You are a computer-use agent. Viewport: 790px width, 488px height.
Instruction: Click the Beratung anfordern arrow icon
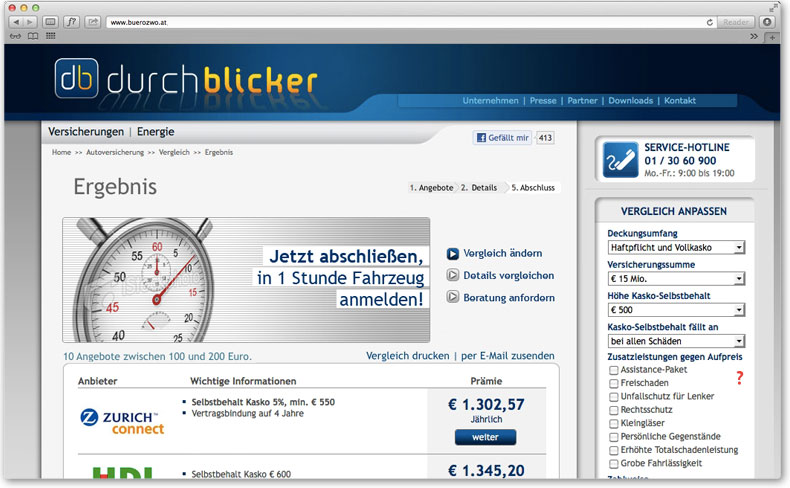pos(452,297)
